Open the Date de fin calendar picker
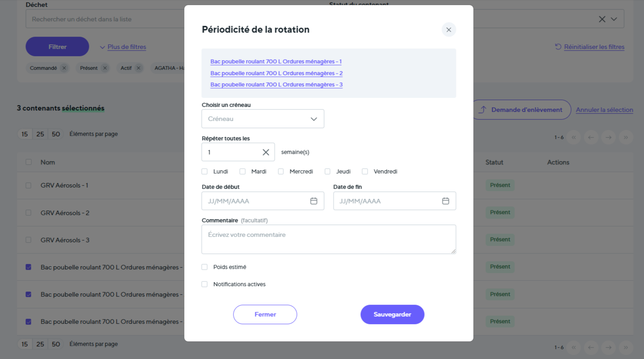Screen dimensions: 644x359 [x=445, y=201]
